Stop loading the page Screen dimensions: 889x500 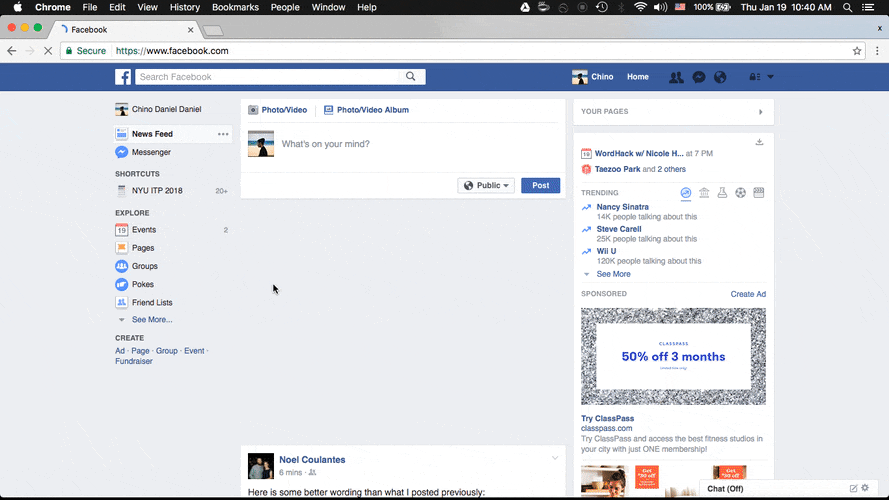[x=48, y=51]
